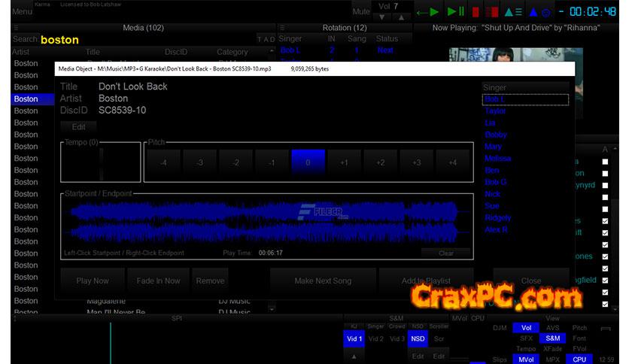This screenshot has height=364, width=629.
Task: Click the teal triangle list icon
Action: click(x=512, y=11)
